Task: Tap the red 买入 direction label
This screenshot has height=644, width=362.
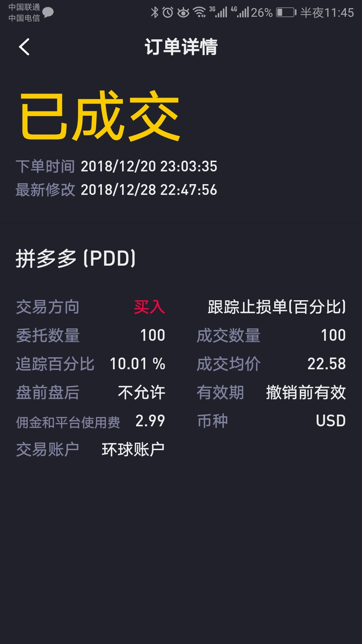Action: 149,307
